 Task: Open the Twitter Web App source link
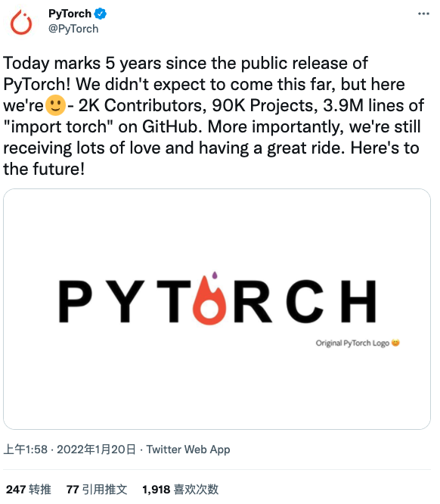point(188,449)
